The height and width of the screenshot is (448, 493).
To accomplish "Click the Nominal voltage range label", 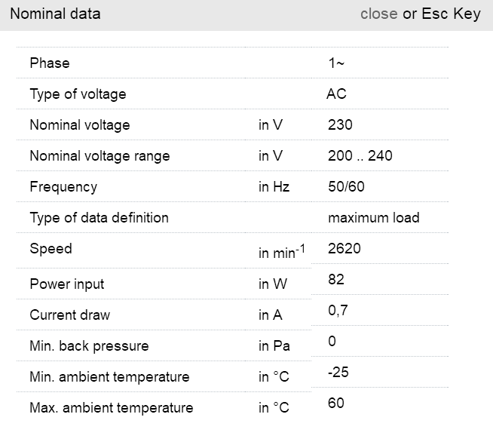I will (x=100, y=156).
